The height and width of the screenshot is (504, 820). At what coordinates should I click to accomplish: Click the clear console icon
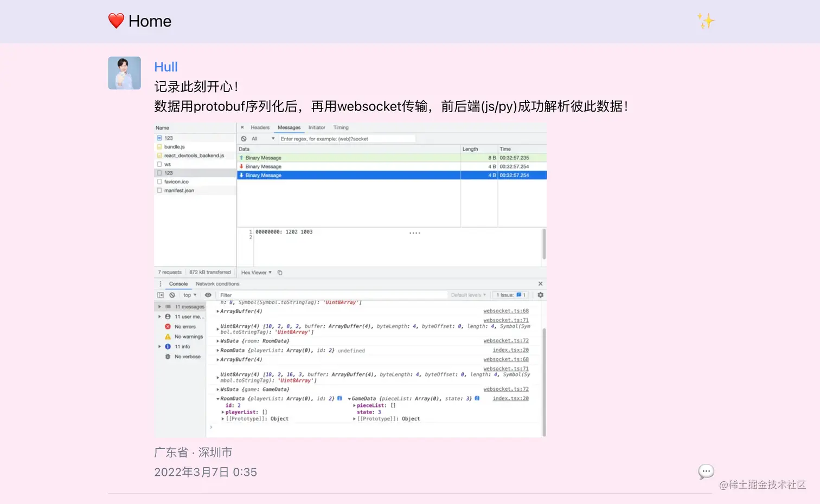[172, 295]
